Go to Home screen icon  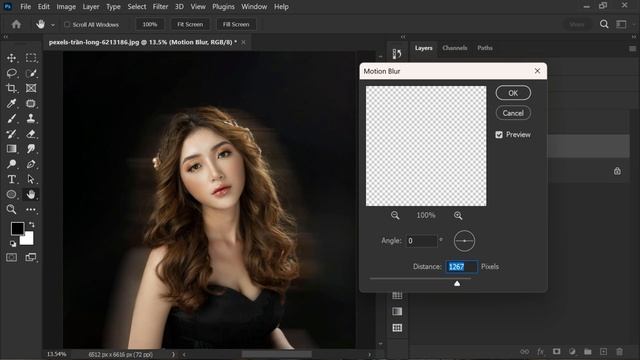coord(16,24)
